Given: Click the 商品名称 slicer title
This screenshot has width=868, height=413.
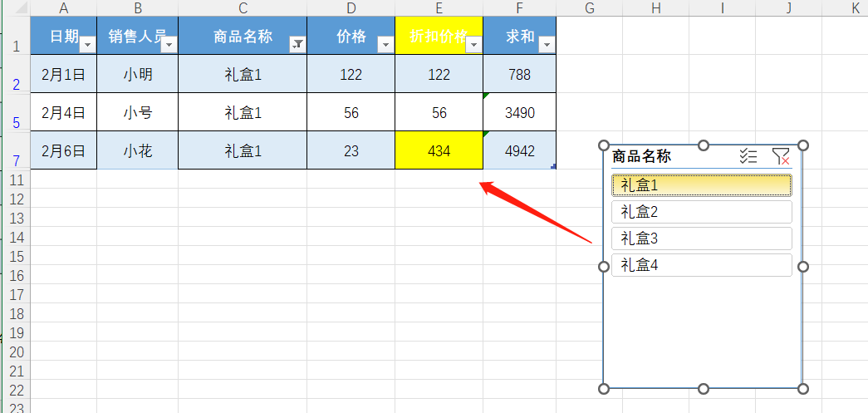Looking at the screenshot, I should tap(641, 157).
